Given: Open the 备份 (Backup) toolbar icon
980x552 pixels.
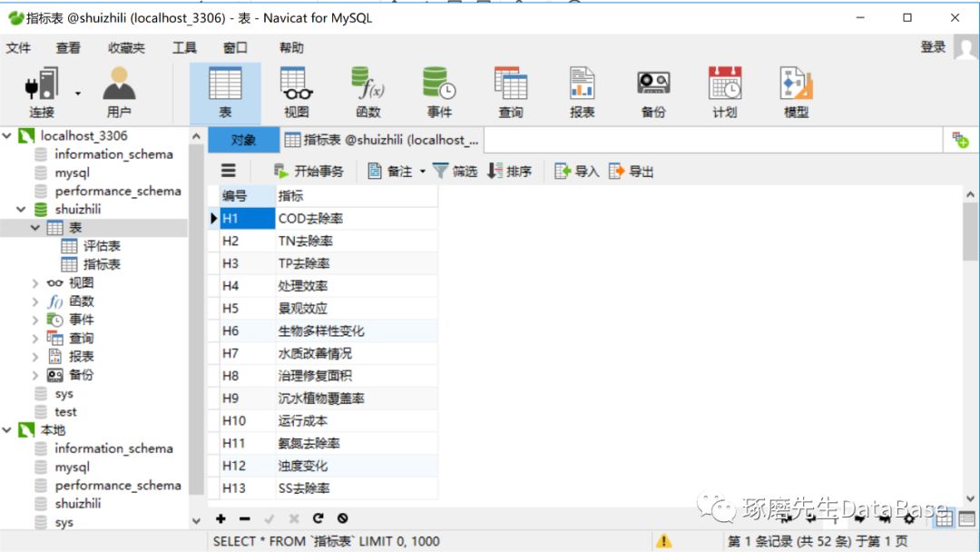Looking at the screenshot, I should pyautogui.click(x=654, y=91).
